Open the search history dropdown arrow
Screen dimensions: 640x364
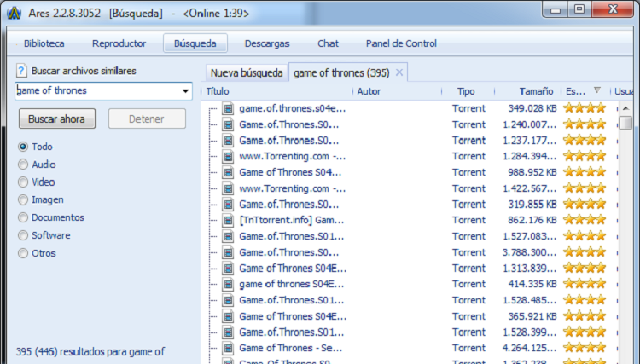coord(185,91)
